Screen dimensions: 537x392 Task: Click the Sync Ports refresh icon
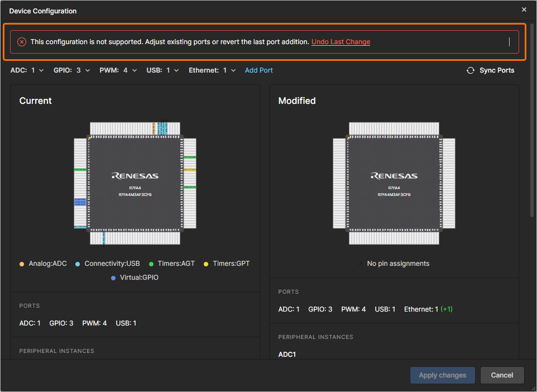(471, 70)
